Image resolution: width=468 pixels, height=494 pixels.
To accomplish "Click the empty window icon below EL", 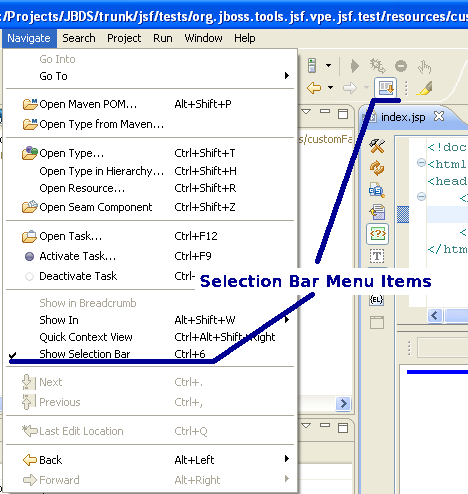I will 377,322.
